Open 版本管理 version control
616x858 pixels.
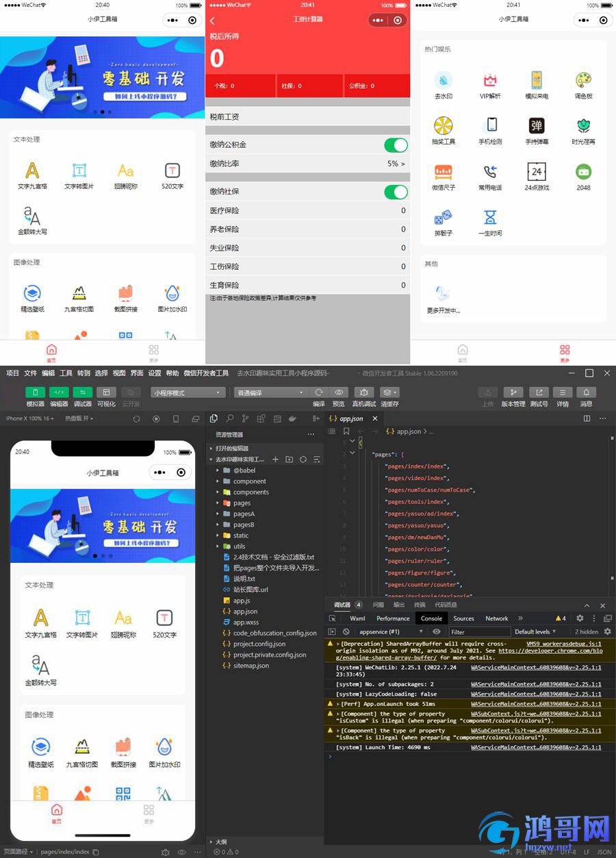point(513,392)
